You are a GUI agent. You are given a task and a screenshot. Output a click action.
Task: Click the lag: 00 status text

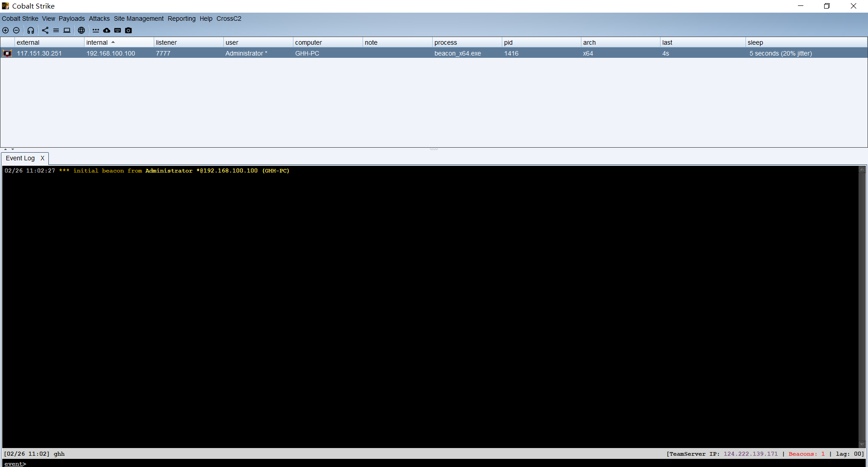click(x=850, y=454)
